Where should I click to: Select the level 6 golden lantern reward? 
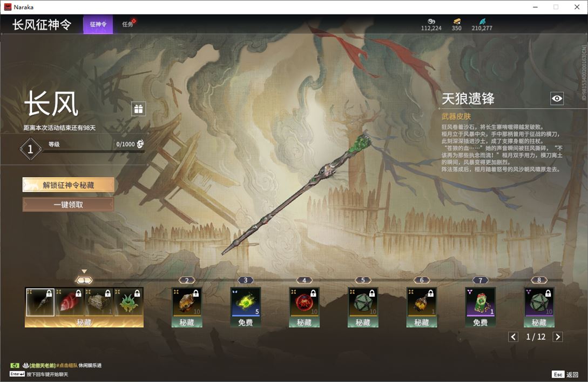pyautogui.click(x=422, y=301)
